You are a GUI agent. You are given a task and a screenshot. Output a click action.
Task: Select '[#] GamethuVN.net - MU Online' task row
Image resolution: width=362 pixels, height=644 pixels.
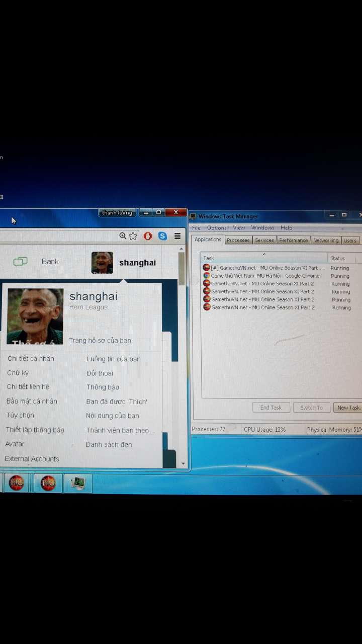point(282,268)
